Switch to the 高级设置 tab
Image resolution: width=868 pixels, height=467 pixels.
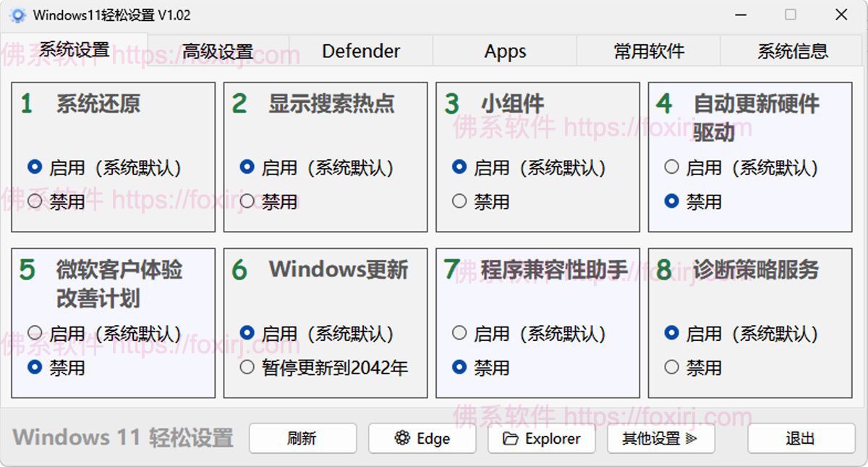click(218, 51)
